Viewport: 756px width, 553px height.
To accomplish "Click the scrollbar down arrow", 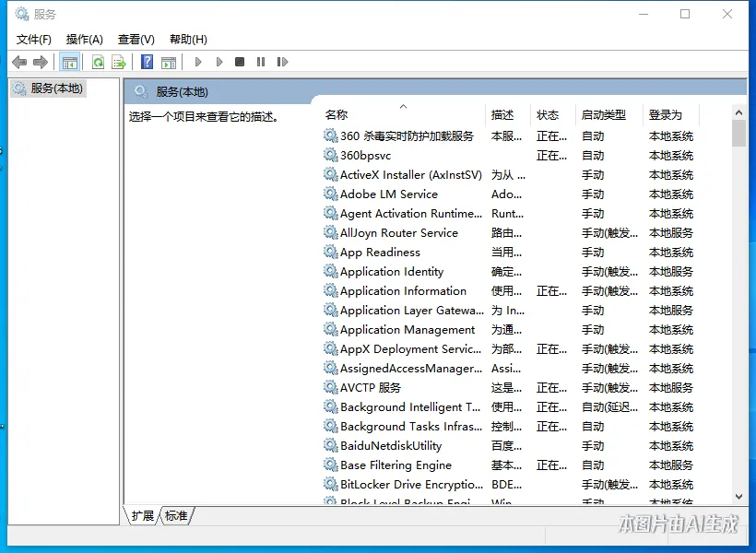I will click(x=738, y=496).
